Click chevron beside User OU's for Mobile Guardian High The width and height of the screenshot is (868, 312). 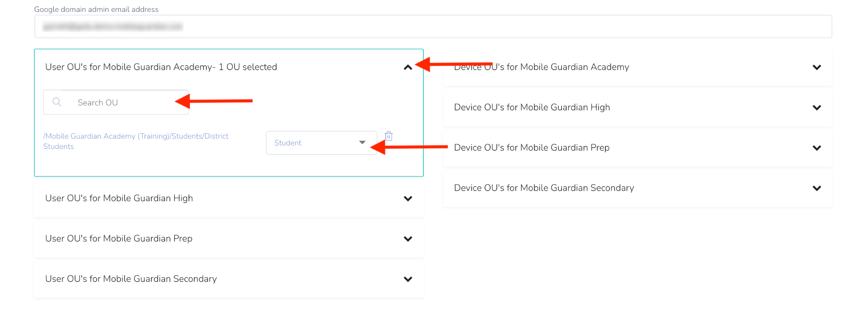408,199
